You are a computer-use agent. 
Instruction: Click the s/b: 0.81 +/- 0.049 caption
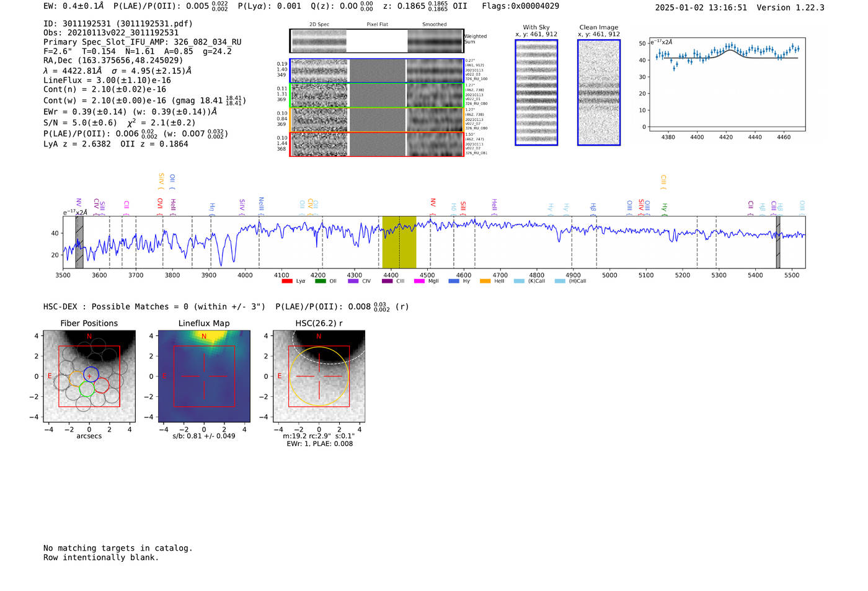tap(204, 436)
